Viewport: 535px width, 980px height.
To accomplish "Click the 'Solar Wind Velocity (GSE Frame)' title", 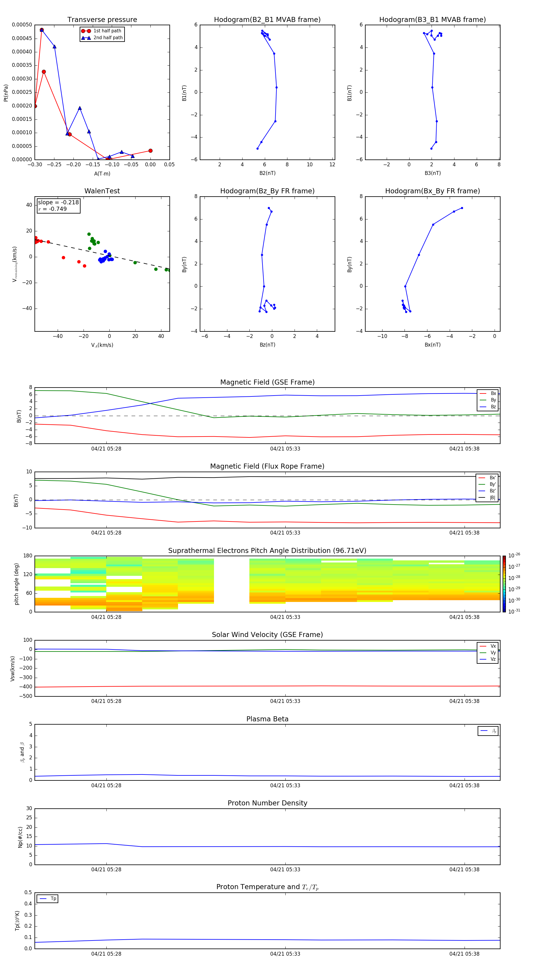I will [267, 635].
